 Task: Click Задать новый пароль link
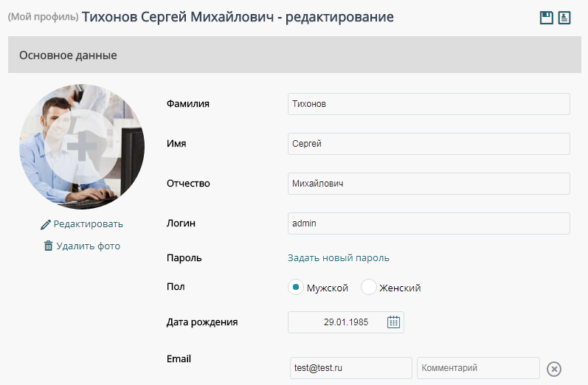tap(338, 258)
